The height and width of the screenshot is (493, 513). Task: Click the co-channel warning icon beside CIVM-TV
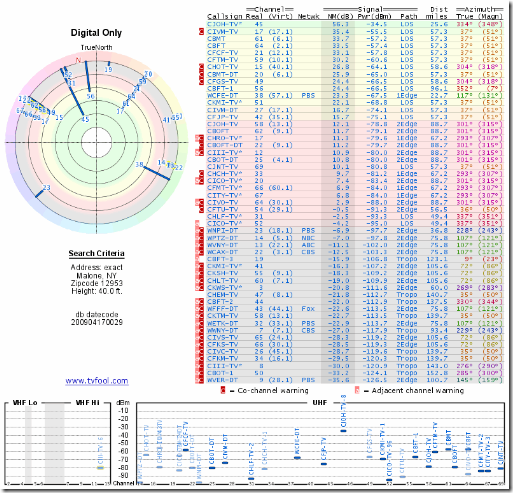201,32
